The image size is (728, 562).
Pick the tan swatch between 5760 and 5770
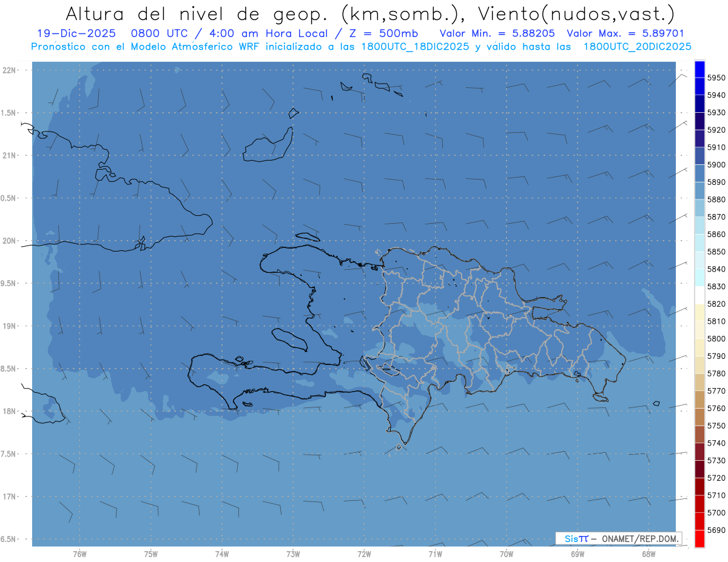pos(699,400)
